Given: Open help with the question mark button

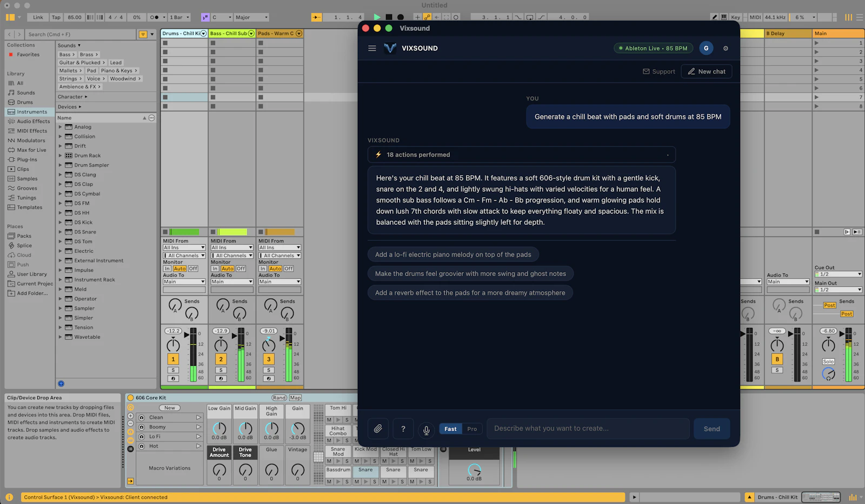Looking at the screenshot, I should pos(403,429).
